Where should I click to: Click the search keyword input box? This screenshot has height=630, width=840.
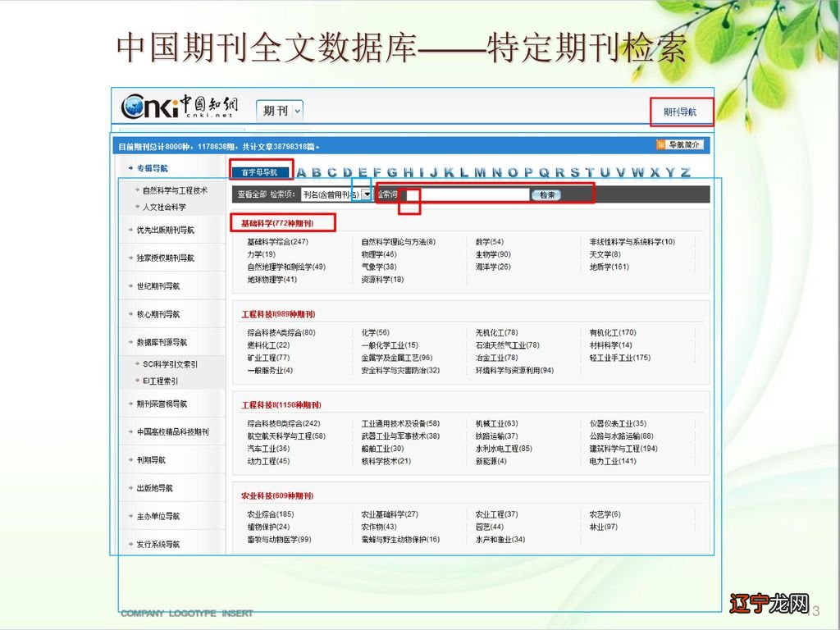468,194
